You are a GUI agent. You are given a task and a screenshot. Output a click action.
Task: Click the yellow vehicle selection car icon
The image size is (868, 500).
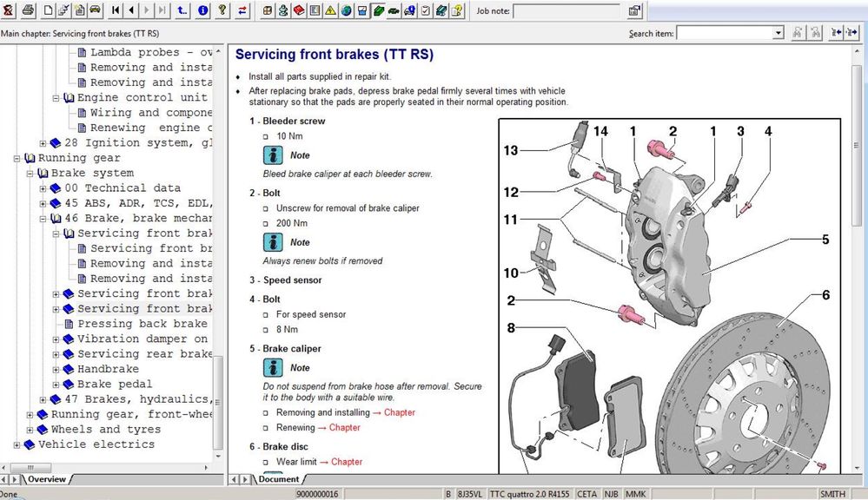pyautogui.click(x=96, y=10)
